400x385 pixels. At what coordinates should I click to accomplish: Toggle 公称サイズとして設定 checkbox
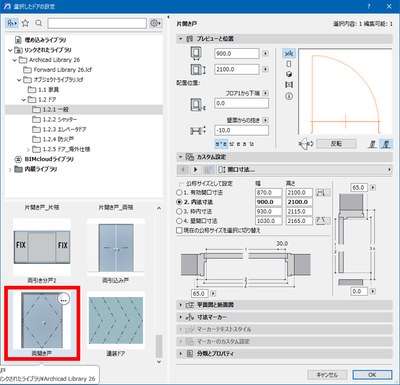pos(181,184)
